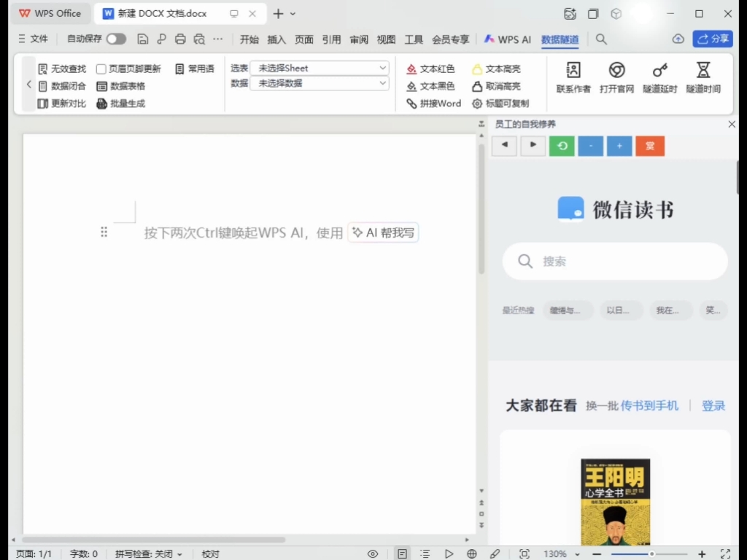The height and width of the screenshot is (560, 747).
Task: Remove highlight with 取消高亮
Action: (x=496, y=86)
